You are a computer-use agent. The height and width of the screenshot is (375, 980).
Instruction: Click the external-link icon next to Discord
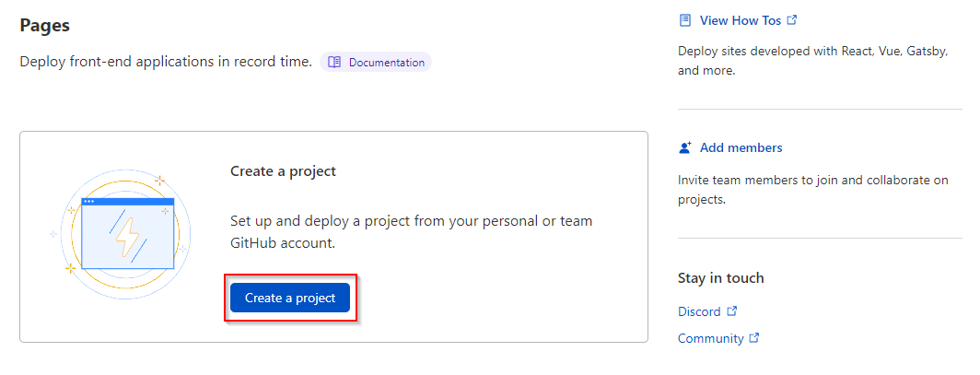point(732,311)
